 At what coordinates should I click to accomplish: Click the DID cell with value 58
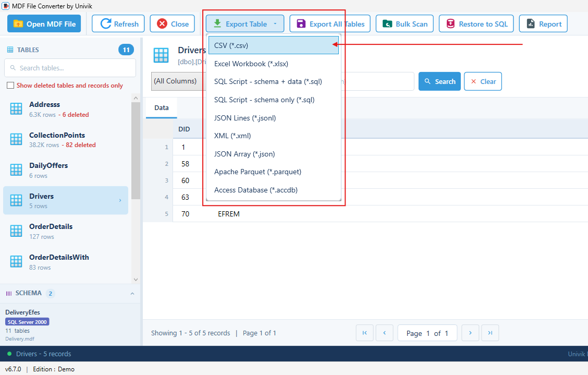click(185, 164)
